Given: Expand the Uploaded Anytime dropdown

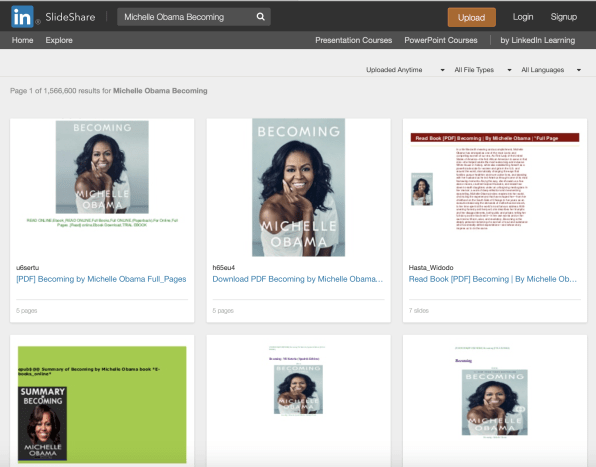Looking at the screenshot, I should [x=405, y=70].
